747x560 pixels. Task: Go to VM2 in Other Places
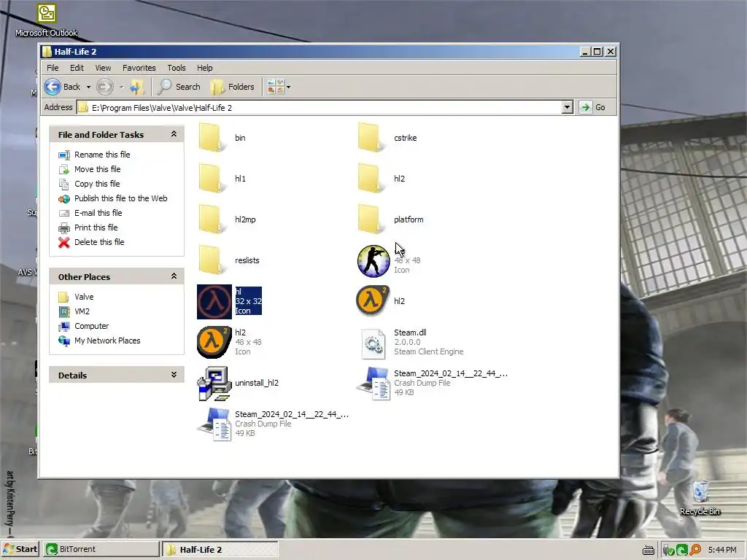(x=82, y=311)
